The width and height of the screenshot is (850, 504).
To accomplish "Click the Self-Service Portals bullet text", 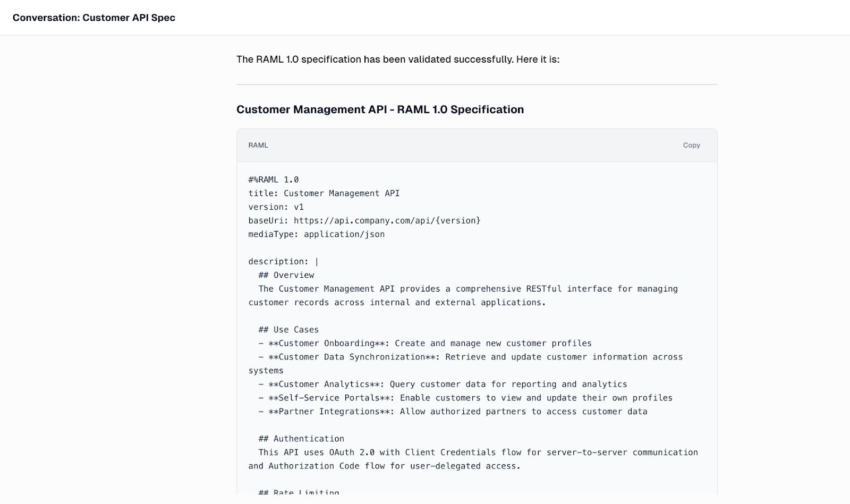I will 465,397.
